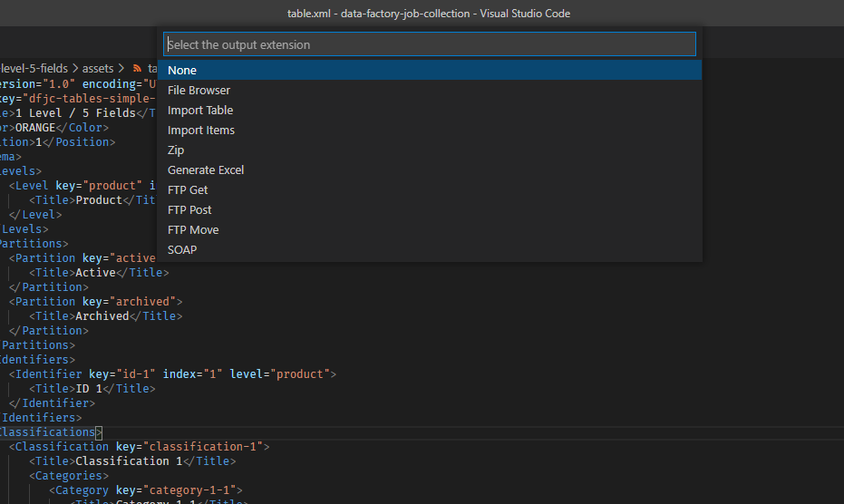Click the Partition key="archived" line
The width and height of the screenshot is (844, 504).
click(x=95, y=302)
